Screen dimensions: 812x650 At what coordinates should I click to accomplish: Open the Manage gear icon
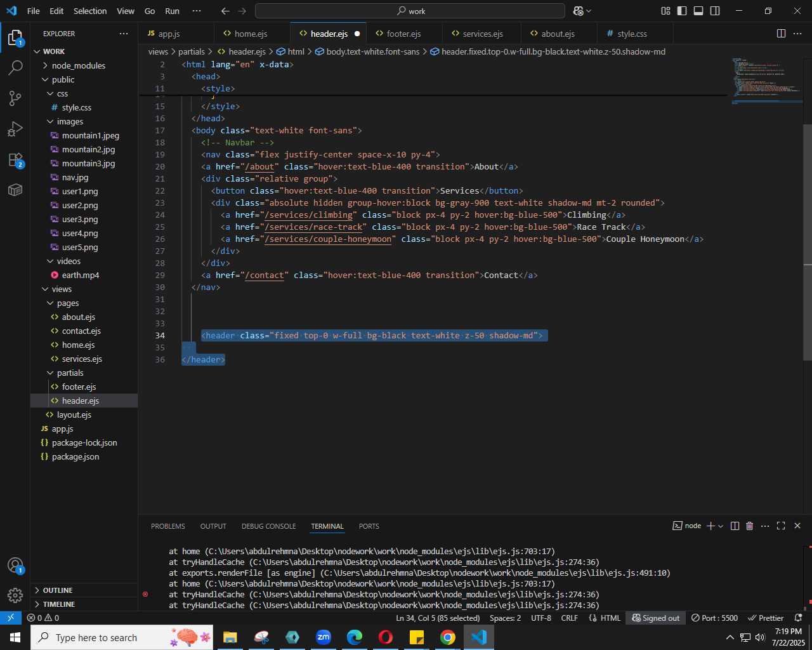point(15,595)
